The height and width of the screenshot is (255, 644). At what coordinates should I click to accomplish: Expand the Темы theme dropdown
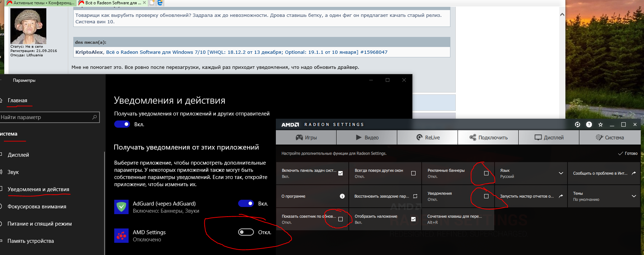tap(634, 196)
